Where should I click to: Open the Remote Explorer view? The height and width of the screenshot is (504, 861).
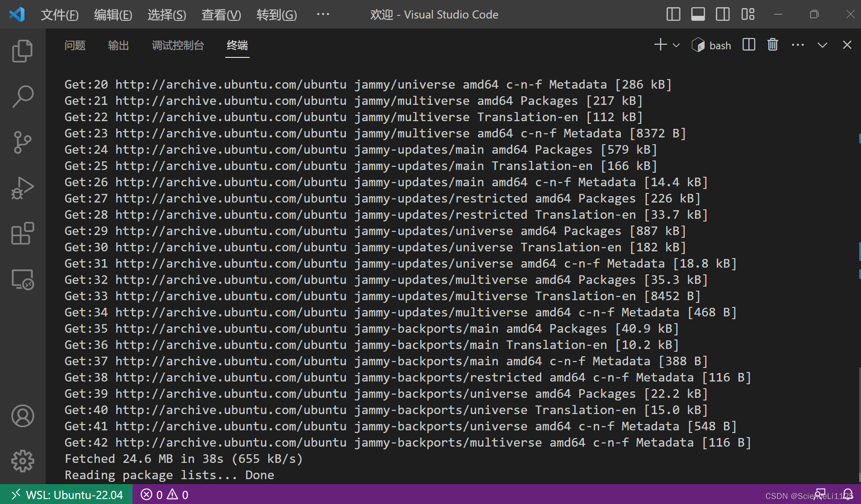(x=22, y=280)
